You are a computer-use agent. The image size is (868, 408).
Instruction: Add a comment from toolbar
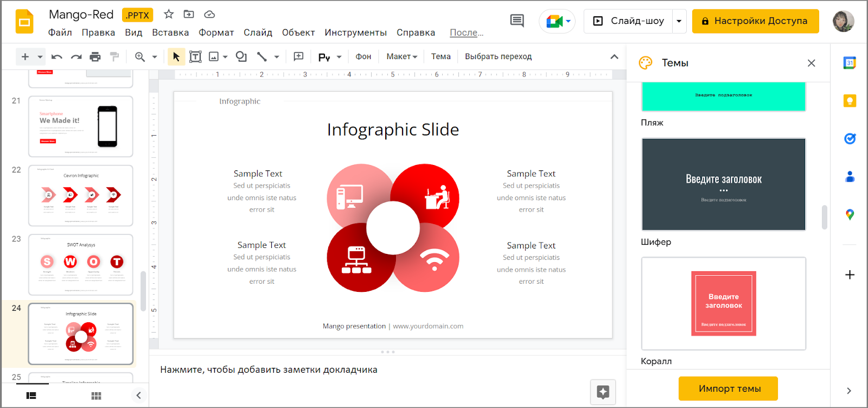298,56
